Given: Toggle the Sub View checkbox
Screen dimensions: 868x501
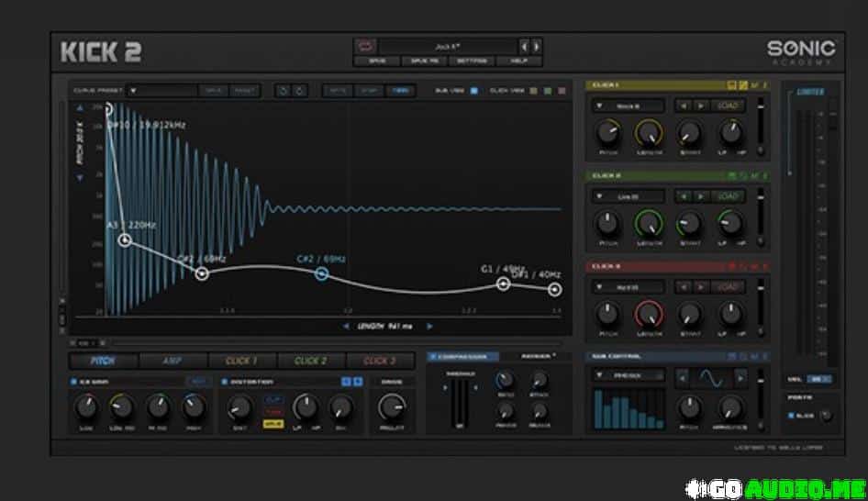Looking at the screenshot, I should click(x=473, y=91).
